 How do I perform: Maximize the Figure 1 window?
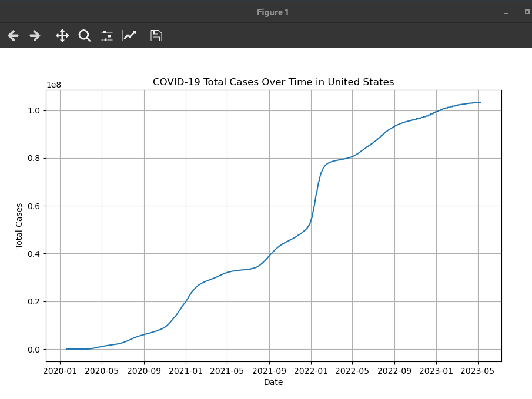[527, 12]
